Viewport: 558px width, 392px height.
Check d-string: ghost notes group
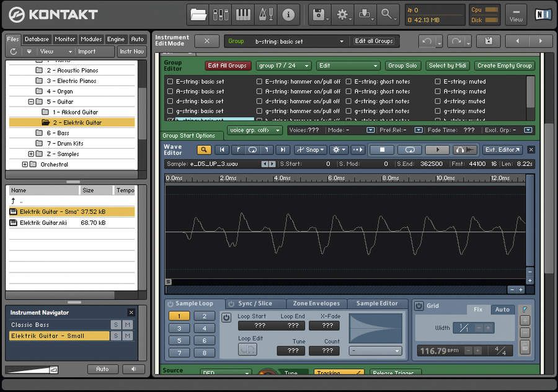pos(348,102)
